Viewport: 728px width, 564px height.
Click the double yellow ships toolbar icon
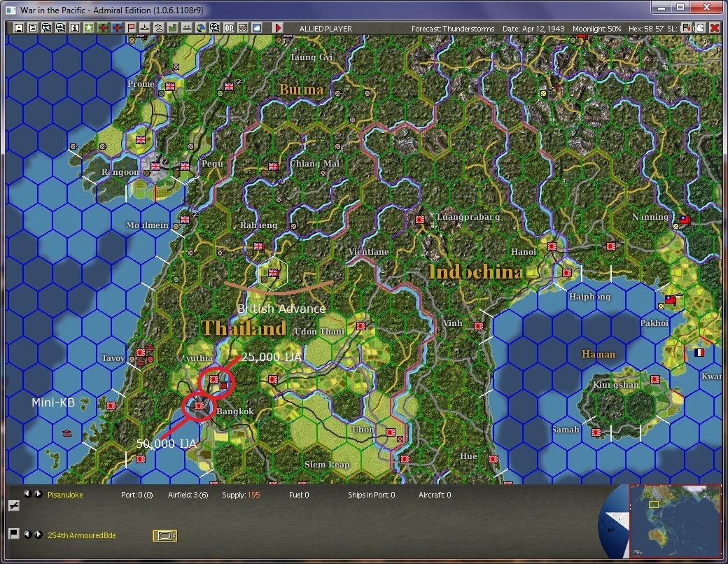[x=158, y=28]
